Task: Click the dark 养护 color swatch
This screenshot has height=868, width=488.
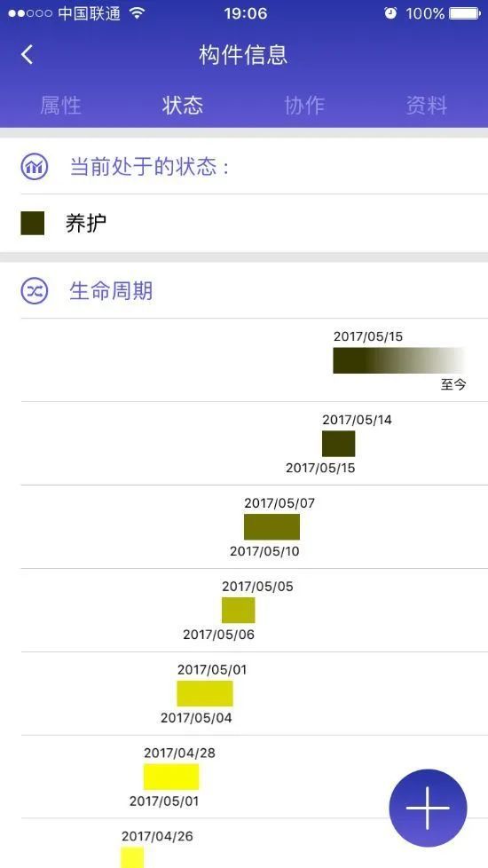Action: point(32,223)
